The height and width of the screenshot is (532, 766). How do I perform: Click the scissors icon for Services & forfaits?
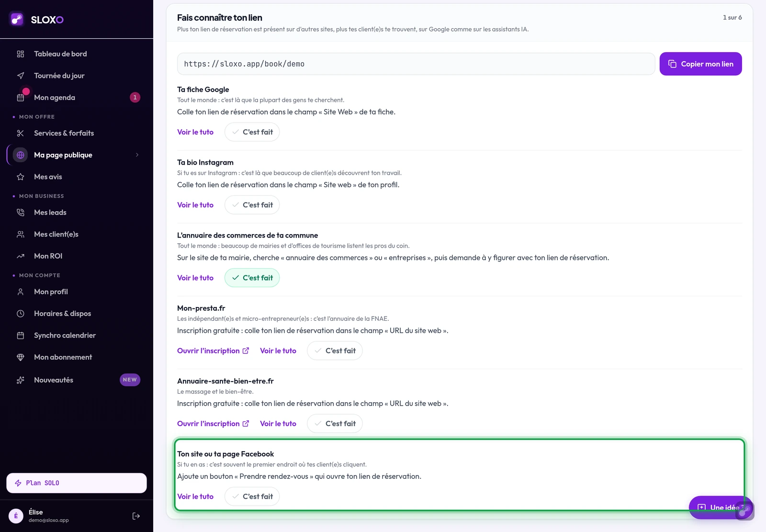tap(21, 133)
